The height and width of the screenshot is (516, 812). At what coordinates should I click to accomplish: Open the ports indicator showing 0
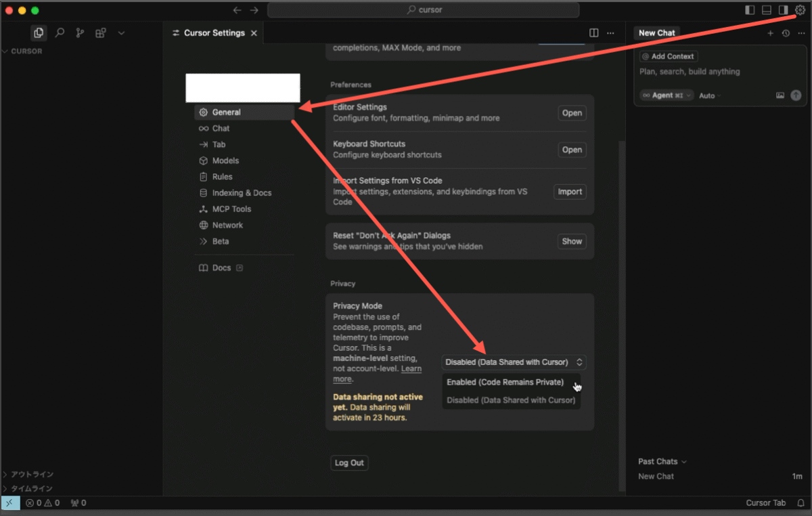point(78,502)
